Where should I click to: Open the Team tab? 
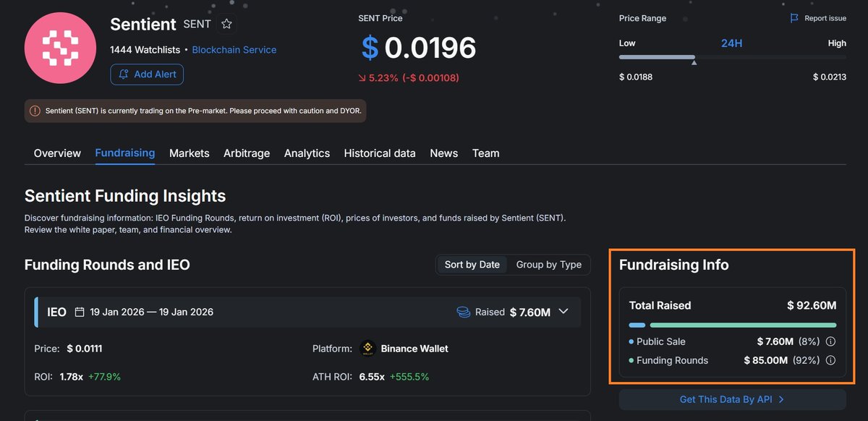(485, 153)
